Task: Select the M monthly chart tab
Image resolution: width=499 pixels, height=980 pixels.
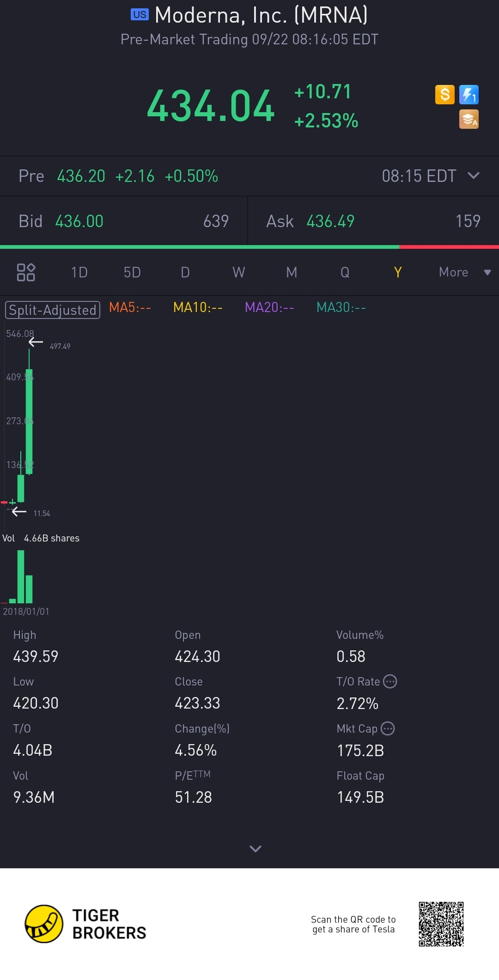Action: [292, 272]
